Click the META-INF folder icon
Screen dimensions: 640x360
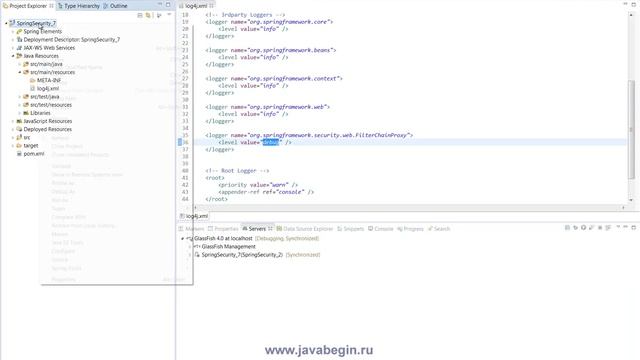coord(32,80)
